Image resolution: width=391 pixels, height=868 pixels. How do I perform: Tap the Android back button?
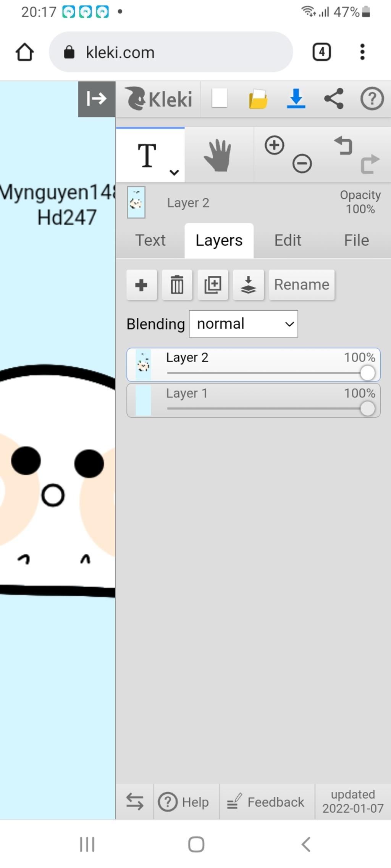point(305,844)
